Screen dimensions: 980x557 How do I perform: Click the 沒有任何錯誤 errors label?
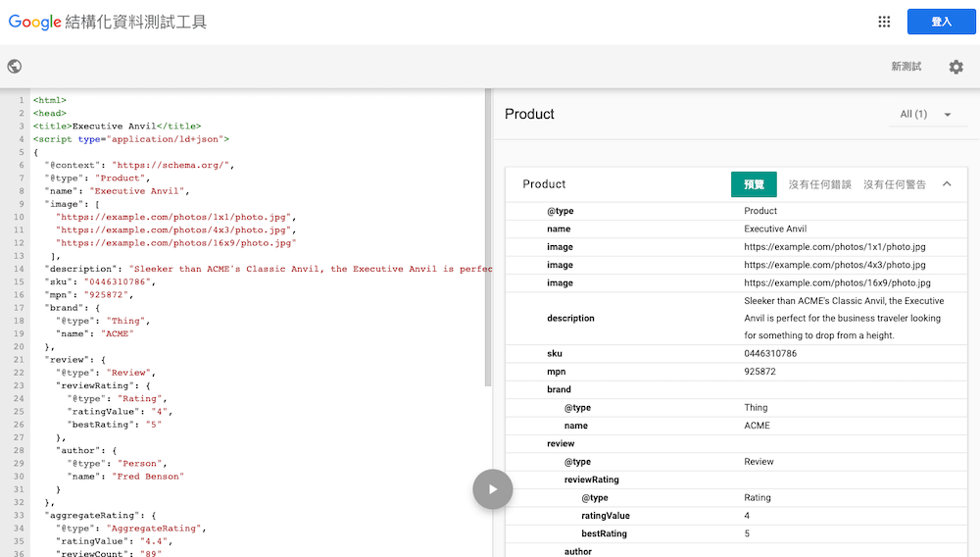coord(820,184)
